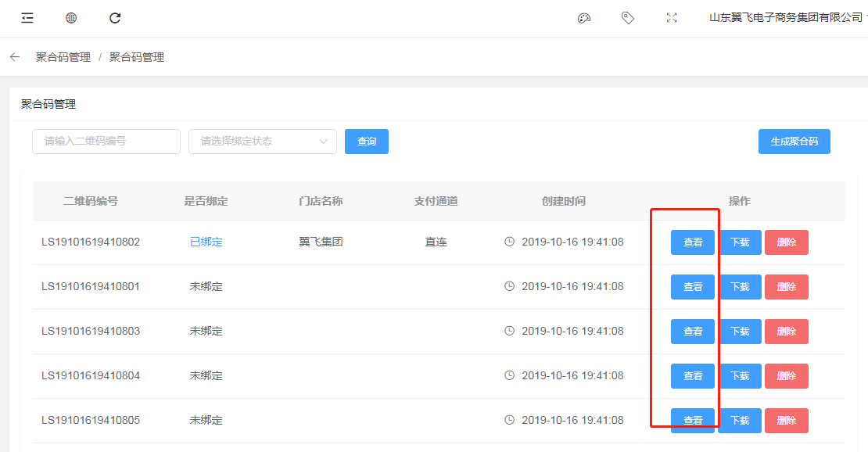The image size is (868, 452).
Task: Click the 是否绑定 column header
Action: [x=206, y=201]
